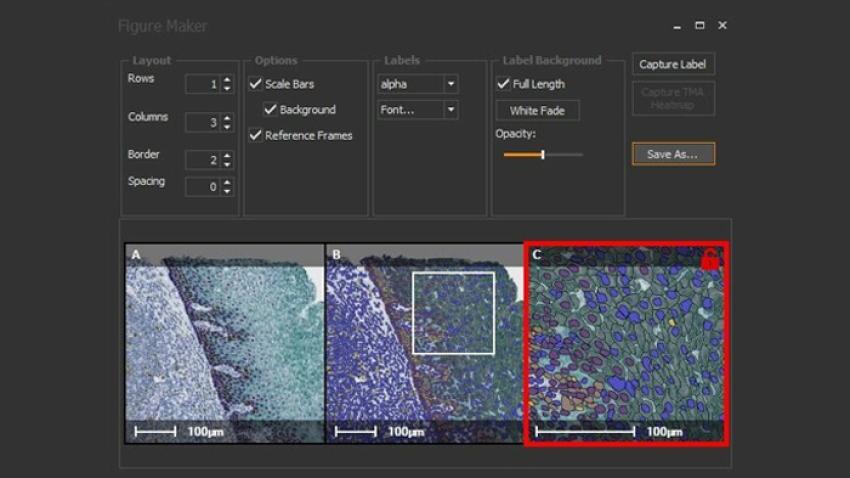850x478 pixels.
Task: Open the alpha label style dropdown
Action: [451, 84]
